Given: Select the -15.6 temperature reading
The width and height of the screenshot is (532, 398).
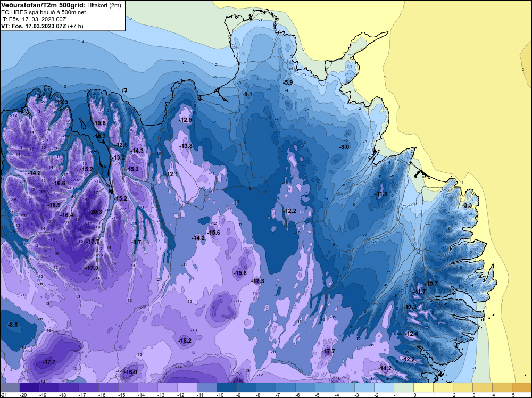Looking at the screenshot, I should (x=214, y=233).
